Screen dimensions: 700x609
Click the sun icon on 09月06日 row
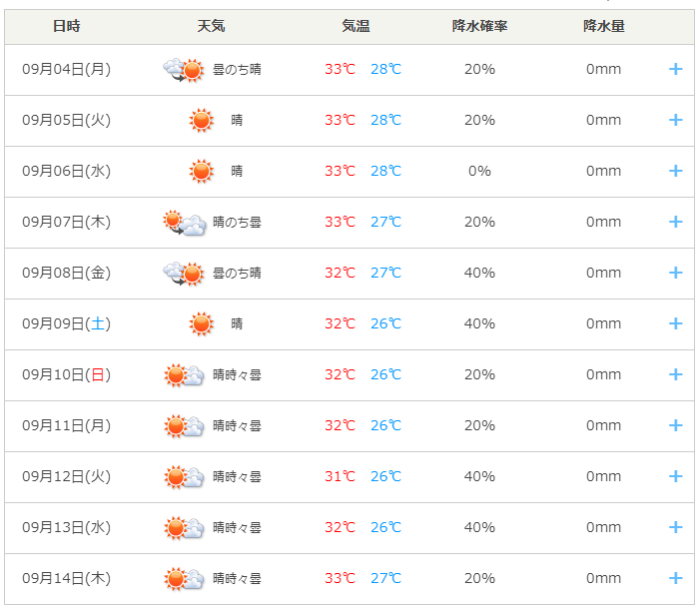point(202,171)
